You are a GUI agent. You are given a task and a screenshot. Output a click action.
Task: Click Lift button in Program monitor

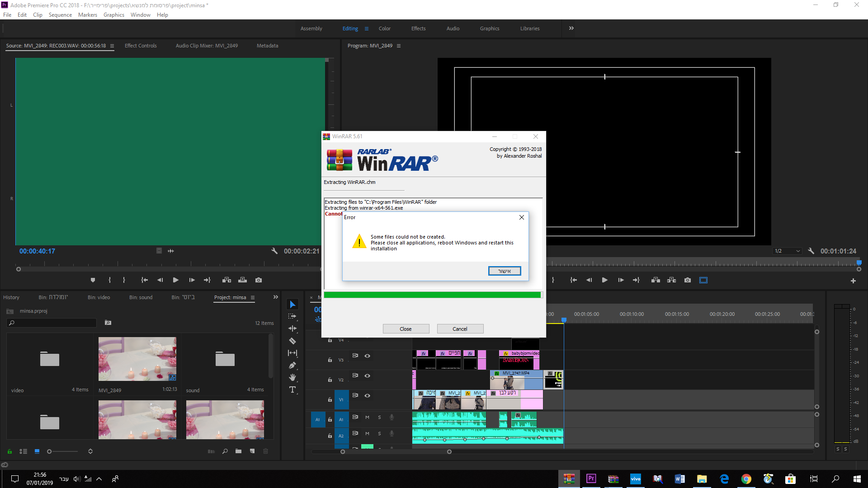click(x=656, y=280)
